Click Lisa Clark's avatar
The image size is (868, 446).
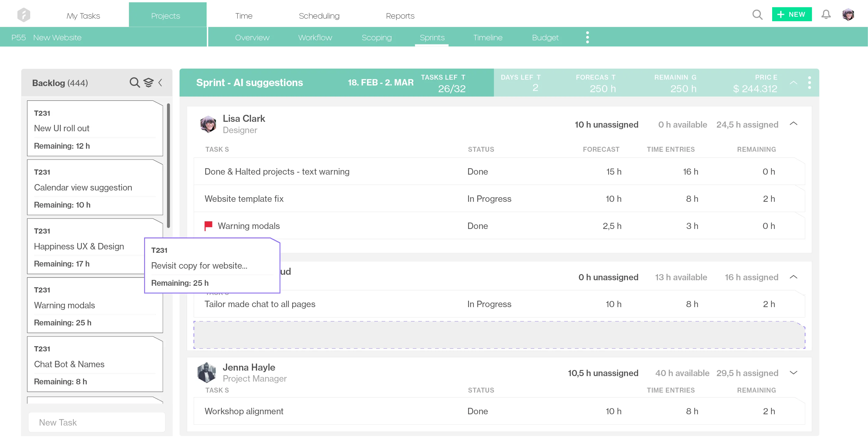pyautogui.click(x=208, y=124)
